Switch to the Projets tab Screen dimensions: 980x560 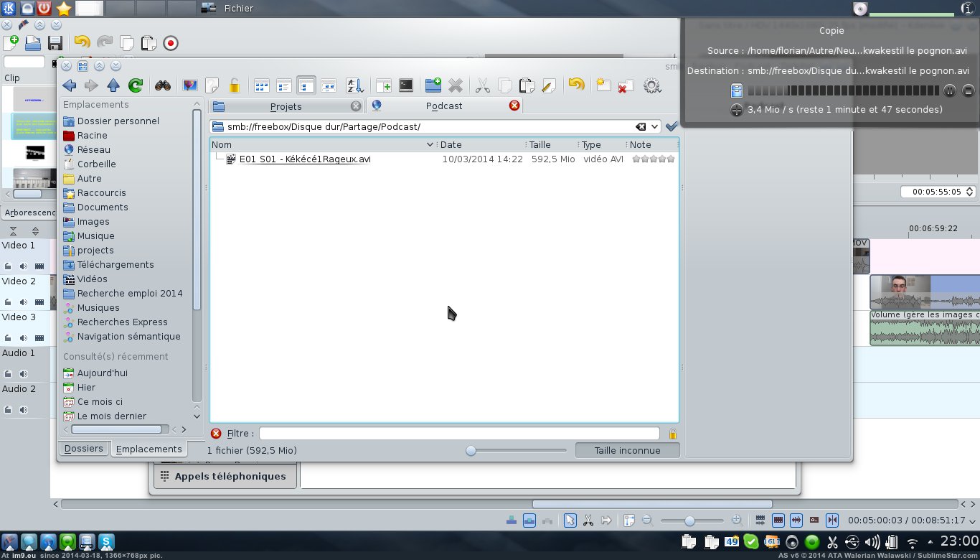tap(286, 106)
